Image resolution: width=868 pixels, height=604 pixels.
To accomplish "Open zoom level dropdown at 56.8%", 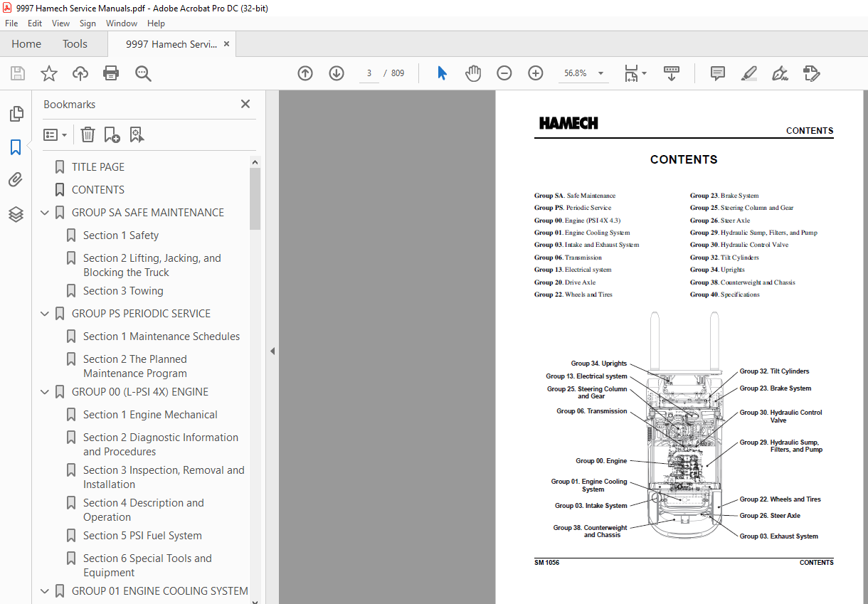I will click(x=600, y=73).
